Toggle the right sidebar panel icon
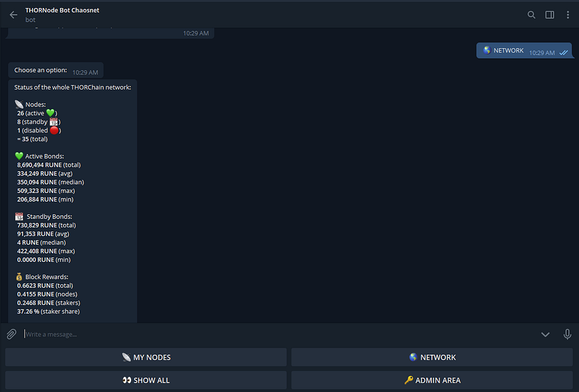The height and width of the screenshot is (392, 579). (549, 15)
